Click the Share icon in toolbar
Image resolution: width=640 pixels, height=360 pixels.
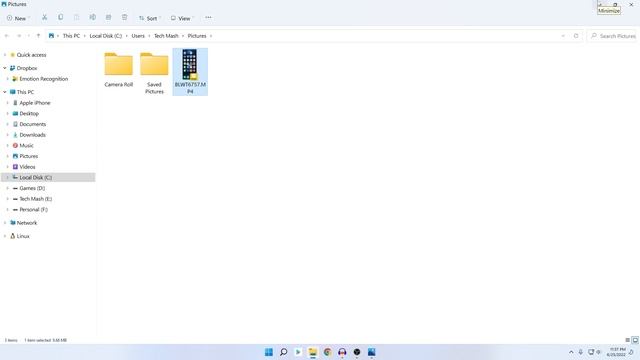point(109,18)
